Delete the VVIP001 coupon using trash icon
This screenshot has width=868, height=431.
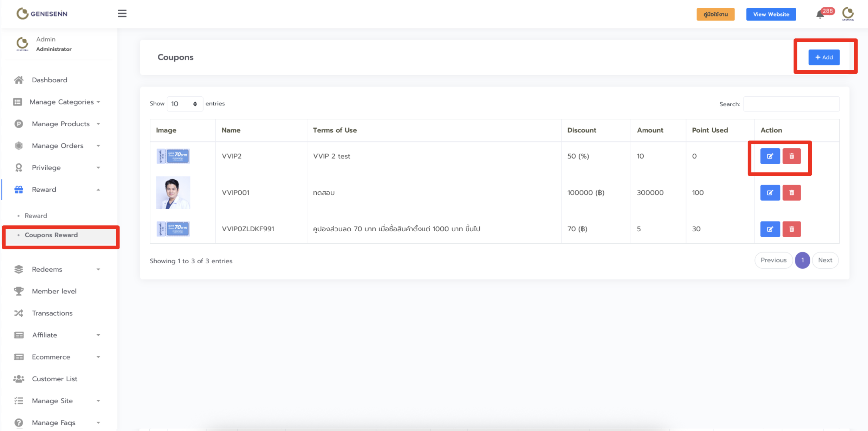791,193
